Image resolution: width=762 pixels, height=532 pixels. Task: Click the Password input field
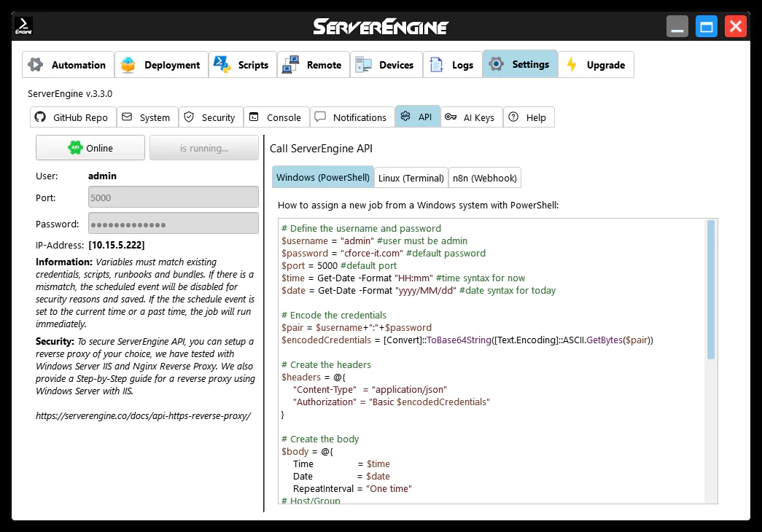click(x=174, y=224)
